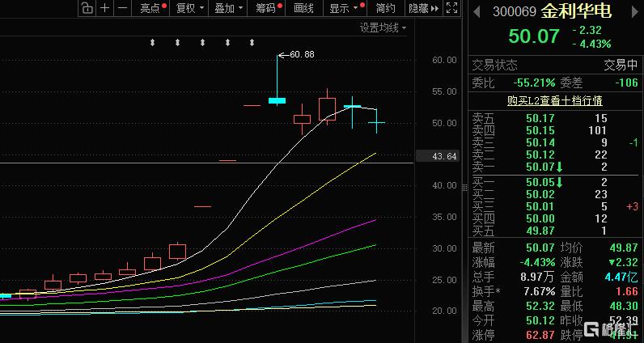Click the unlock padlock icon in toolbar

87,8
